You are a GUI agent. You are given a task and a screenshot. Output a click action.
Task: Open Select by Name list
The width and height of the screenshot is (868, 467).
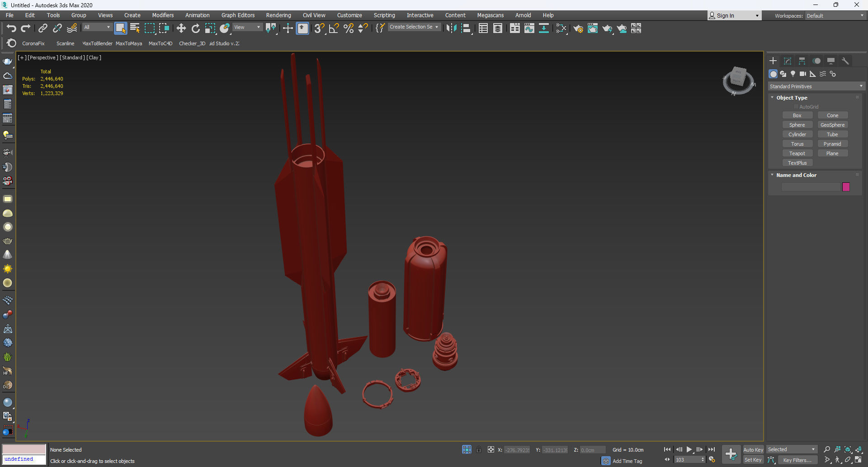(135, 29)
